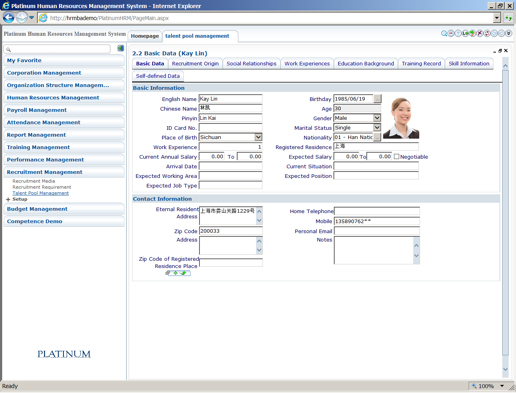516x393 pixels.
Task: Expand the Recruitment Management menu section
Action: click(64, 172)
